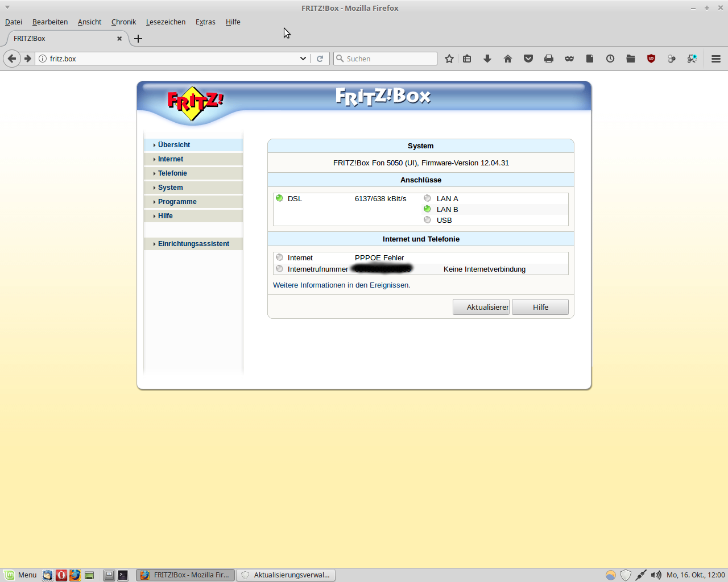The height and width of the screenshot is (582, 728).
Task: Click the network connection tray icon
Action: point(641,575)
